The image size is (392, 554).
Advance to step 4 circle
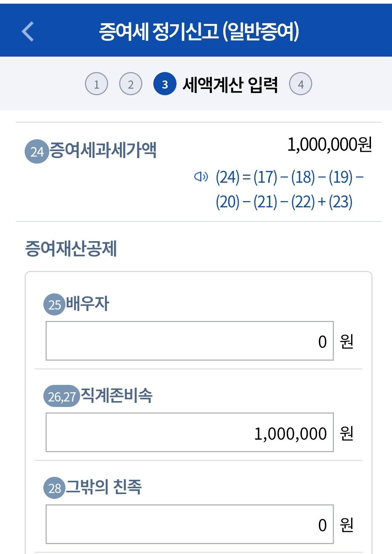click(300, 84)
